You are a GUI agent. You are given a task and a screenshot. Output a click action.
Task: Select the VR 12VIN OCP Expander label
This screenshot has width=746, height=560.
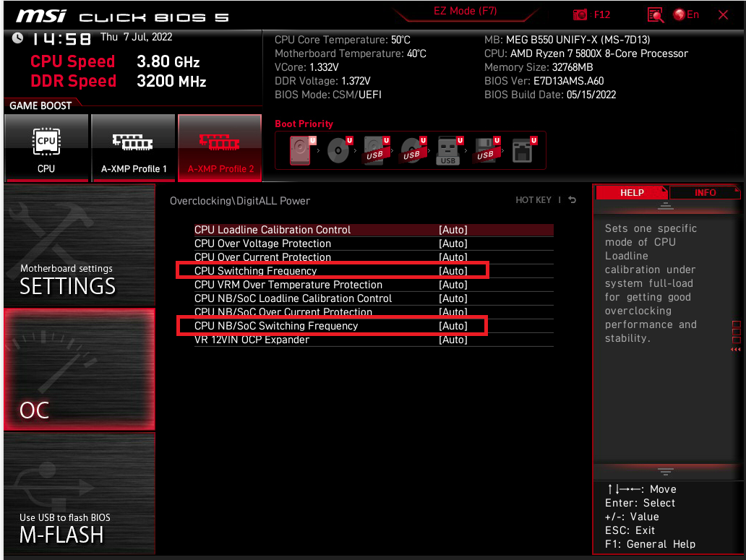[x=252, y=340]
